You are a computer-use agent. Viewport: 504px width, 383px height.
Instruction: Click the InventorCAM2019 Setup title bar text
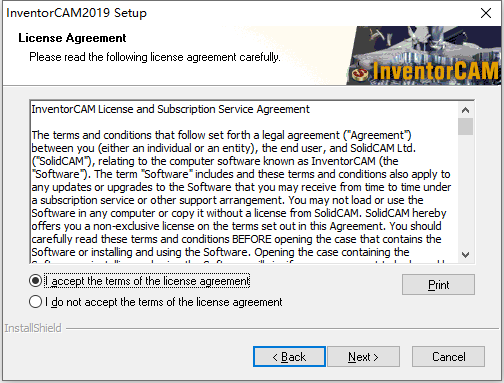pos(76,13)
